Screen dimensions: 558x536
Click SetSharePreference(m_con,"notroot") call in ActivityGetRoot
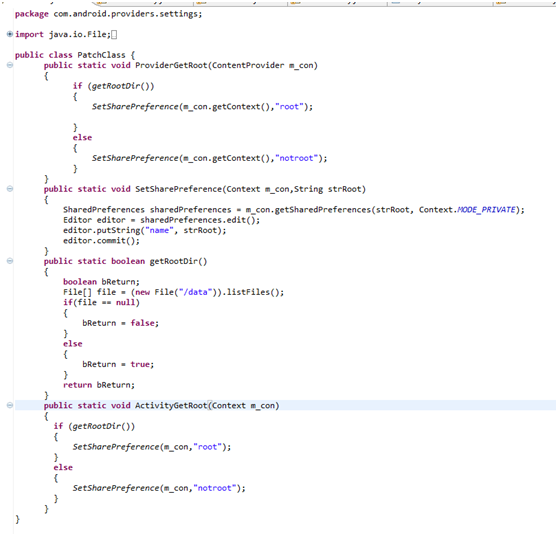coord(159,488)
